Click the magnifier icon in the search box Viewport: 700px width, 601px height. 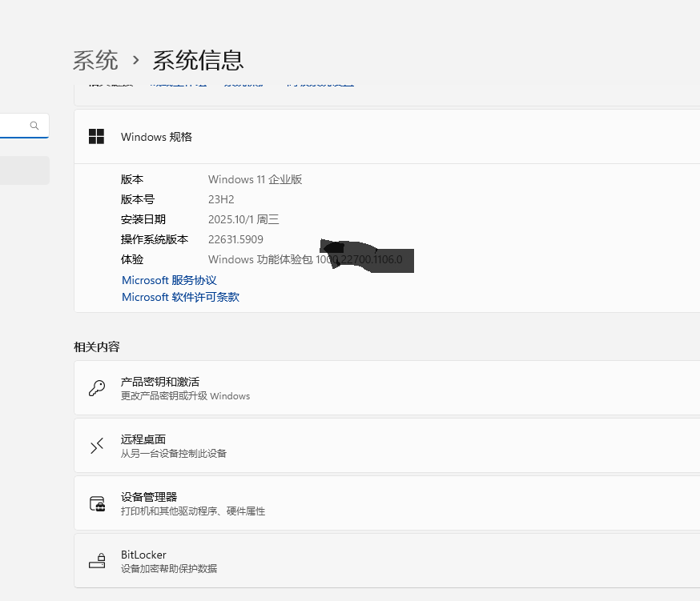[34, 126]
